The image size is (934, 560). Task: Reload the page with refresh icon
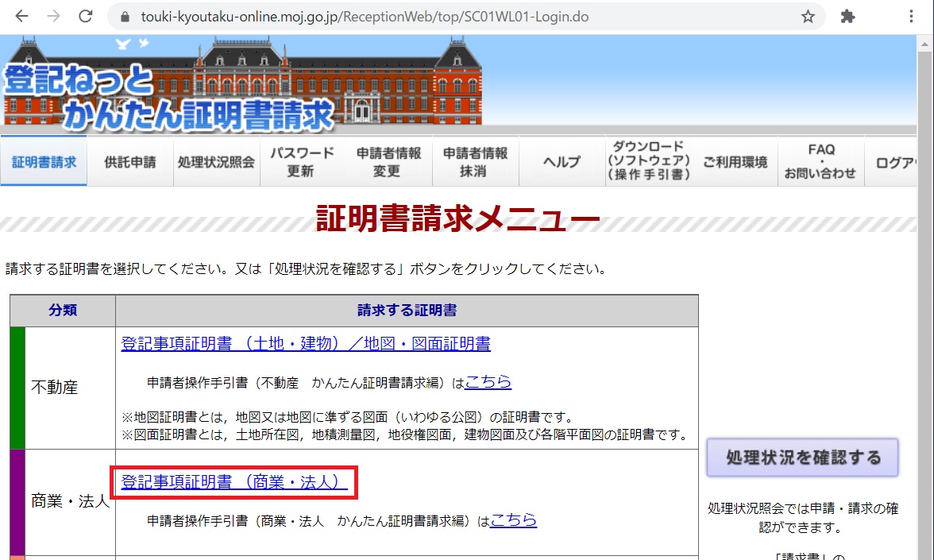pos(85,16)
